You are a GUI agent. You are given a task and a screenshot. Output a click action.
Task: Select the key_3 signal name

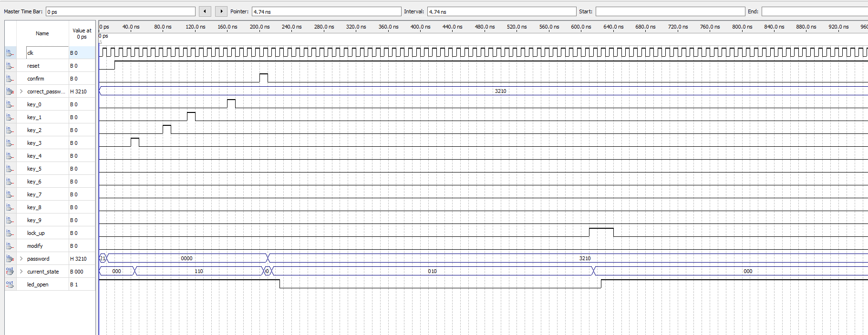point(34,143)
